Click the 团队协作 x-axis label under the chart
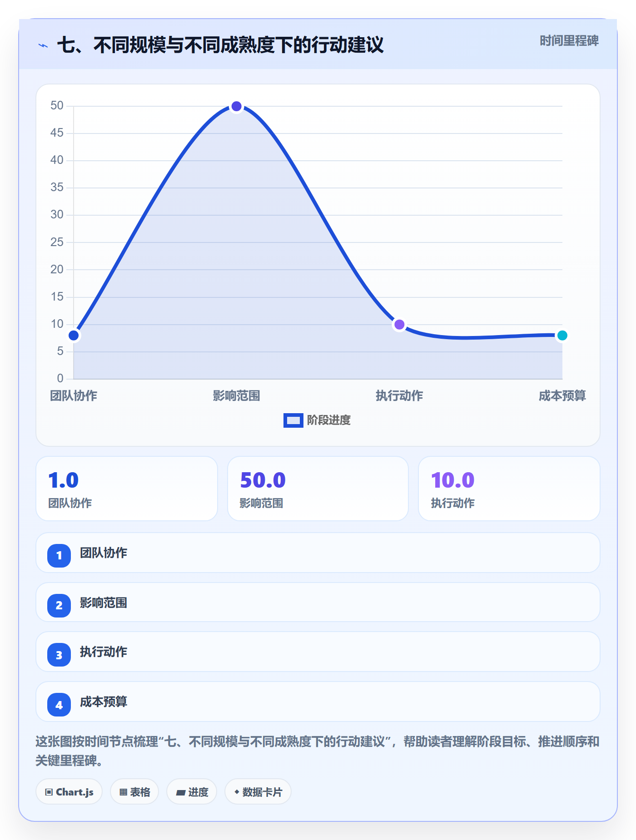The image size is (636, 840). [x=74, y=396]
